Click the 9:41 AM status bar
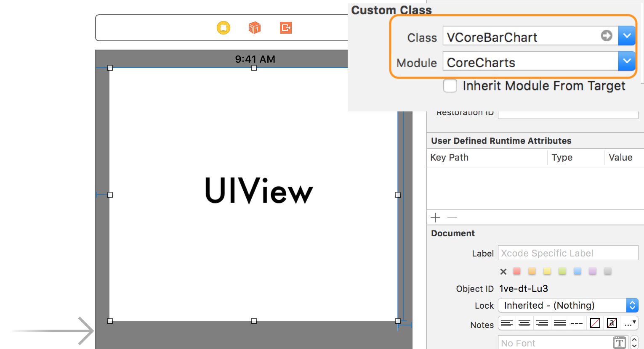The image size is (644, 349). point(255,59)
